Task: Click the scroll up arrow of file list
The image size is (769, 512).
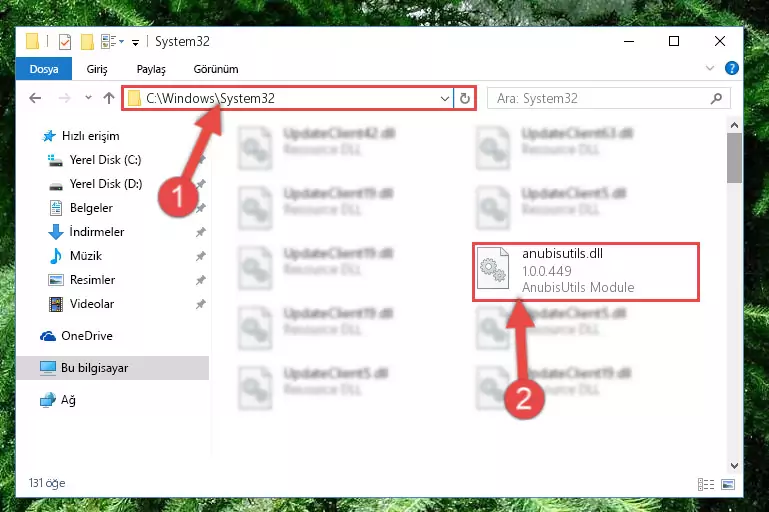Action: 734,125
